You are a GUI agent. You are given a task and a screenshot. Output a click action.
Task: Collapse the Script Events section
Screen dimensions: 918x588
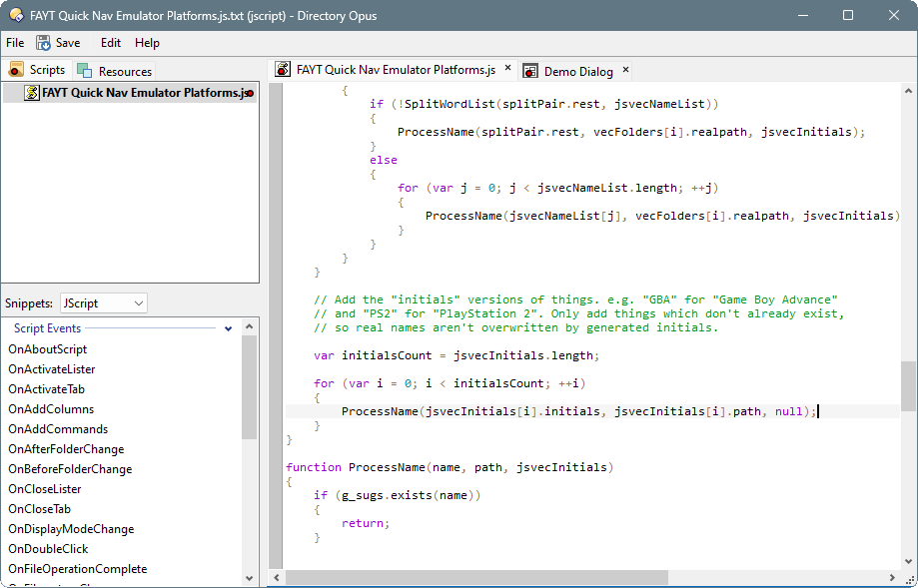(229, 328)
